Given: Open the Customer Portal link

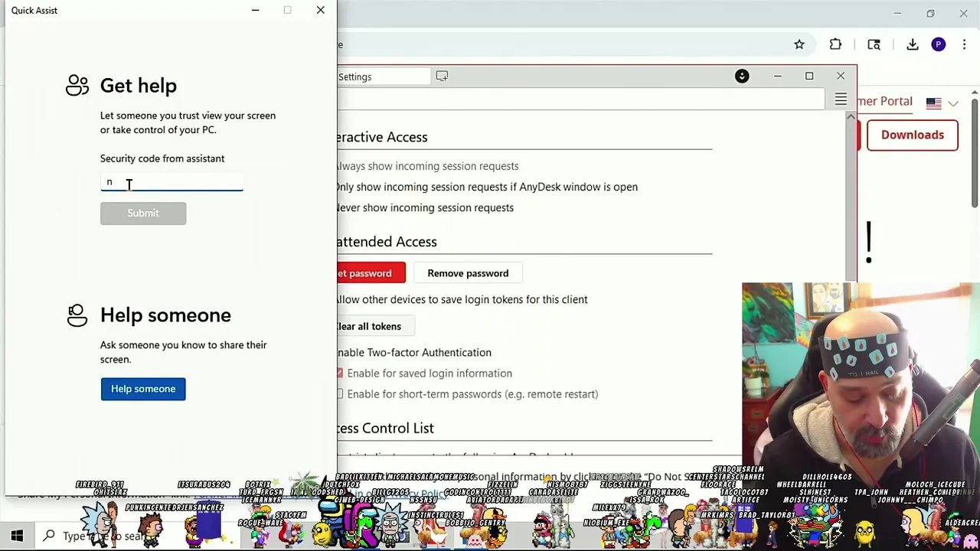Looking at the screenshot, I should [x=885, y=101].
